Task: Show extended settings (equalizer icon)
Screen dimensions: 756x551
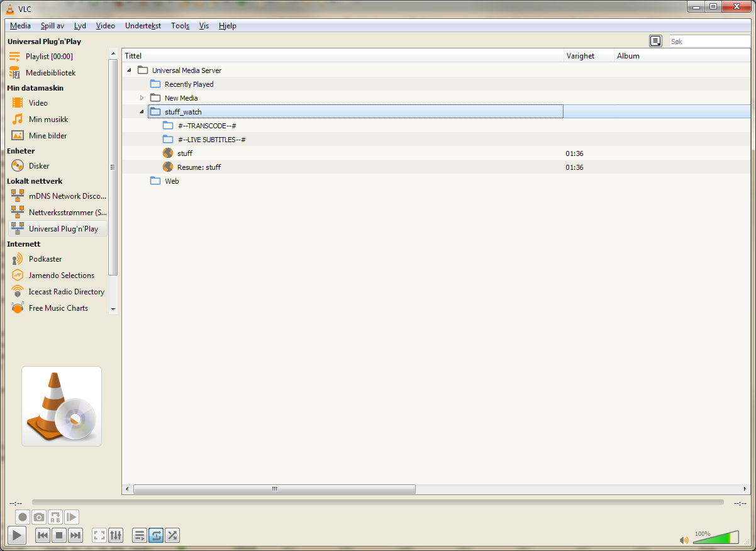Action: pos(116,536)
